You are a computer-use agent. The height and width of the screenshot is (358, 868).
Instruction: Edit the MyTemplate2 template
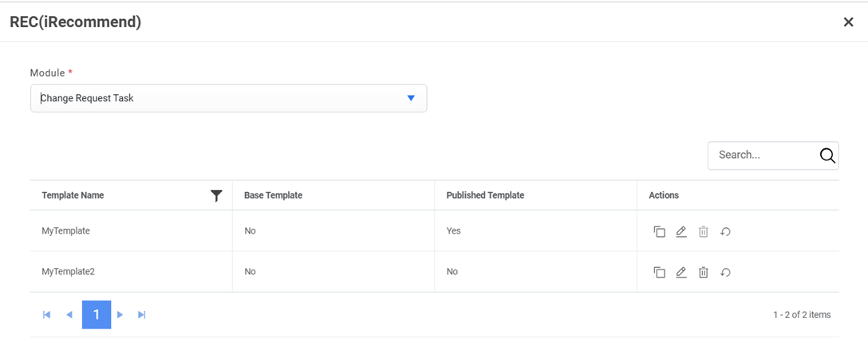coord(681,272)
